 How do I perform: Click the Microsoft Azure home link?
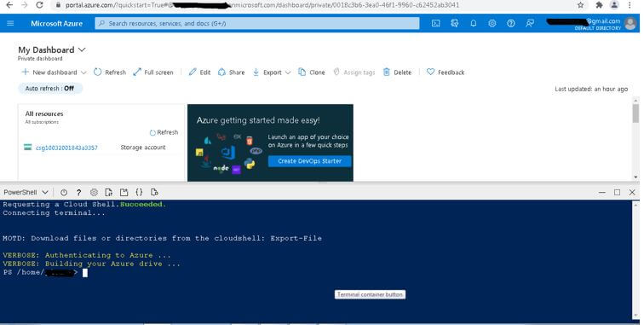coord(57,23)
